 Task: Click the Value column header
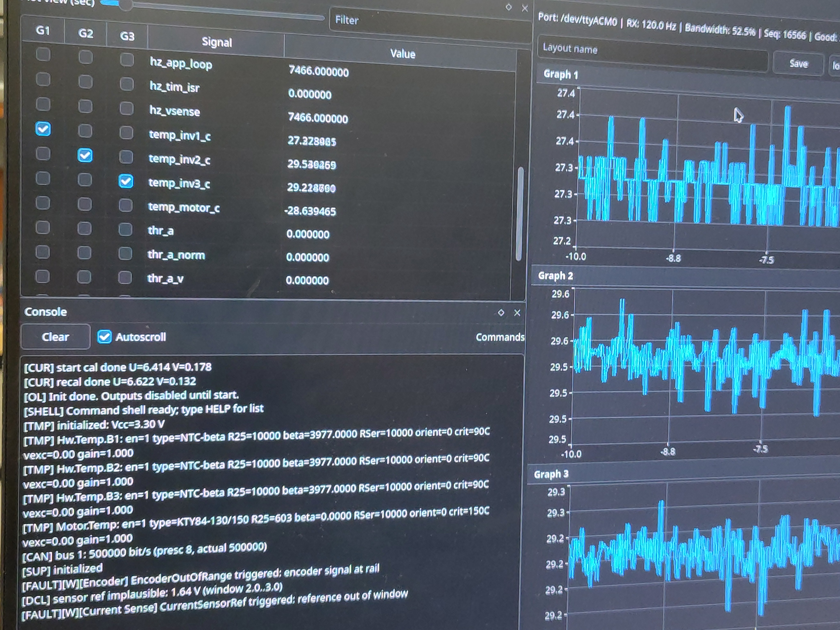403,54
